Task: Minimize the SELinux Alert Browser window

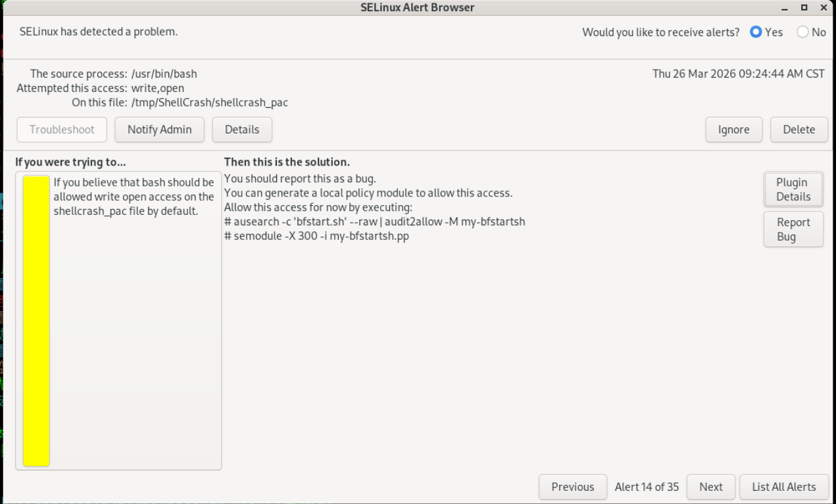Action: point(785,8)
